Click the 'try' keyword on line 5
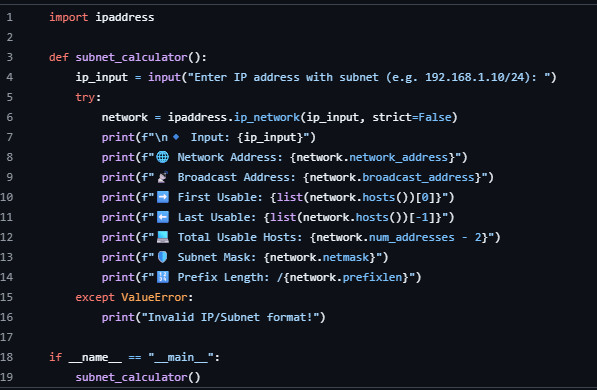This screenshot has height=390, width=597. pos(85,97)
